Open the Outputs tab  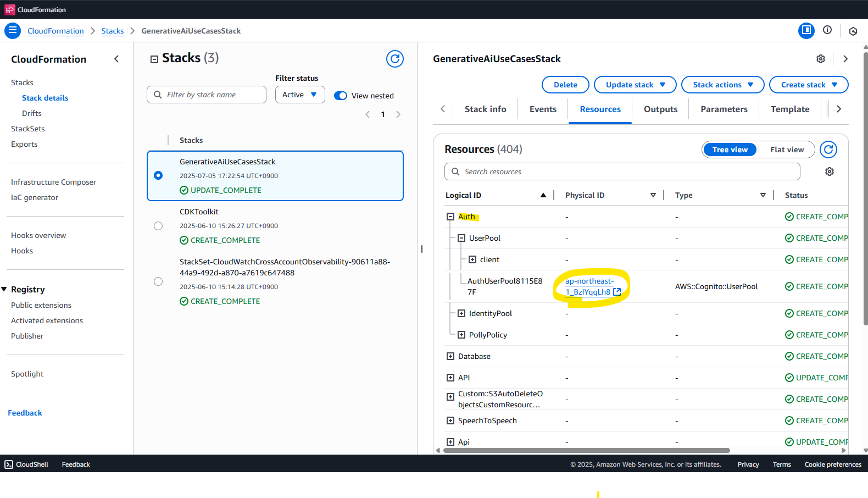click(x=661, y=109)
